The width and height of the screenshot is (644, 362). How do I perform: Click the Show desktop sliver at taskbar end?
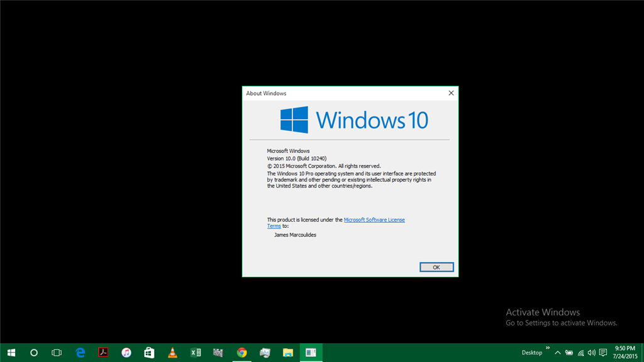tap(642, 353)
